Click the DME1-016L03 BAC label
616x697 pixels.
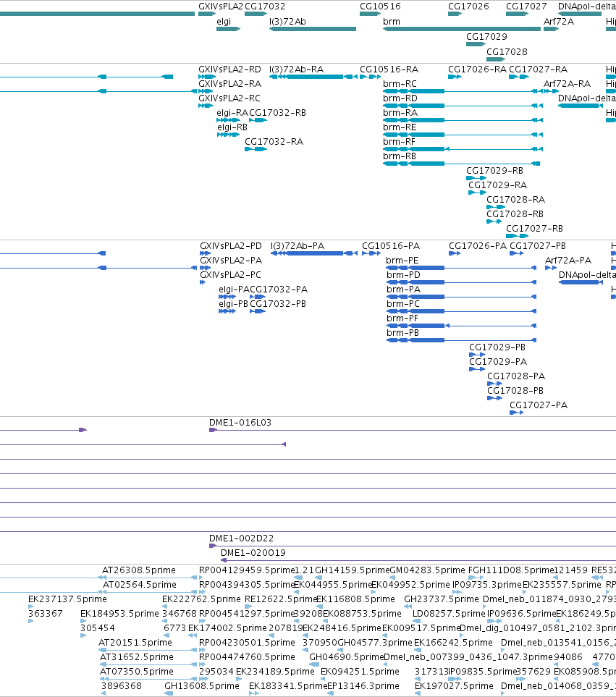point(240,423)
